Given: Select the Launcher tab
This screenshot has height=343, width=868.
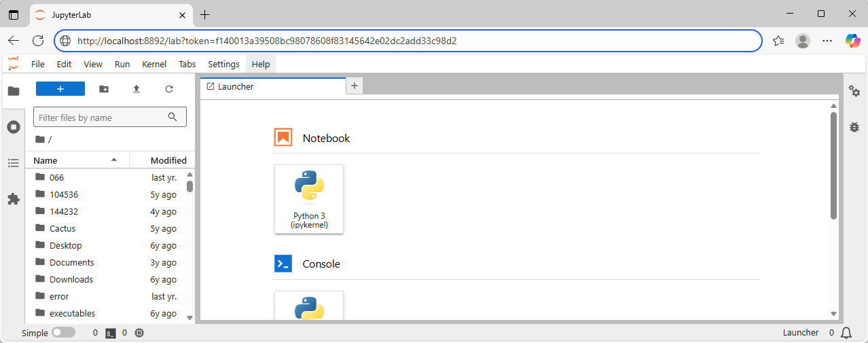Looking at the screenshot, I should pos(272,86).
